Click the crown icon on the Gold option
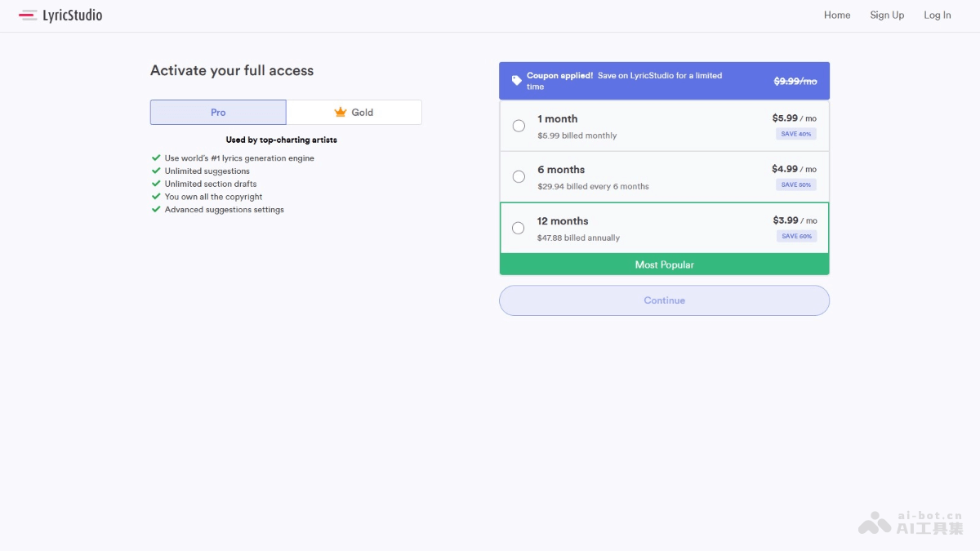The width and height of the screenshot is (980, 551). pos(341,113)
